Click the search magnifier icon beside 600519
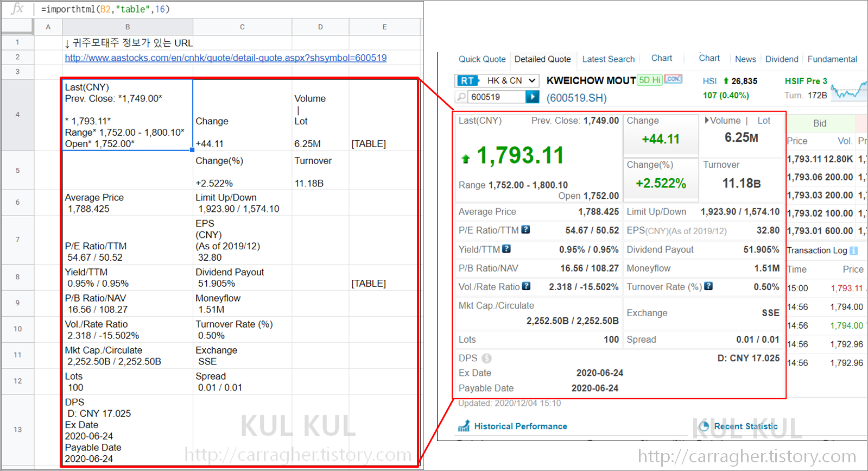868x471 pixels. [461, 97]
